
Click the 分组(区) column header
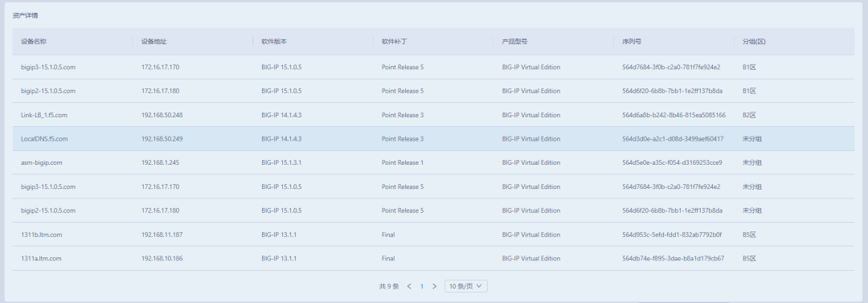755,42
